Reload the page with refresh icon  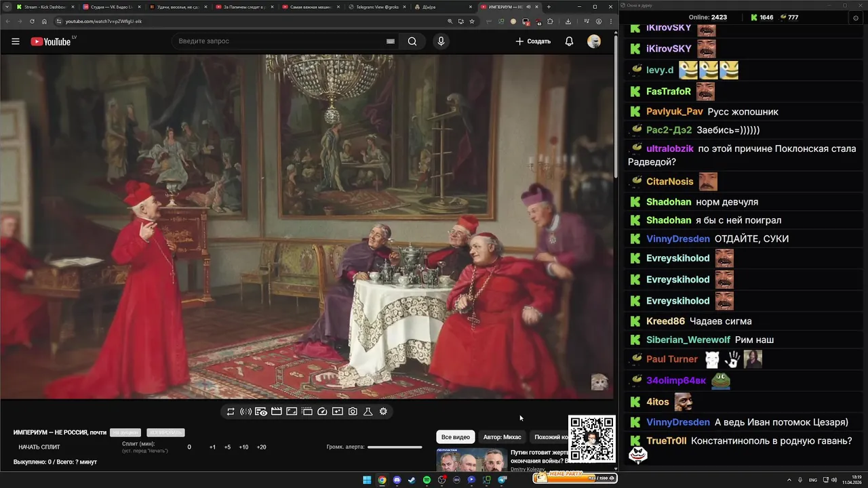click(32, 21)
